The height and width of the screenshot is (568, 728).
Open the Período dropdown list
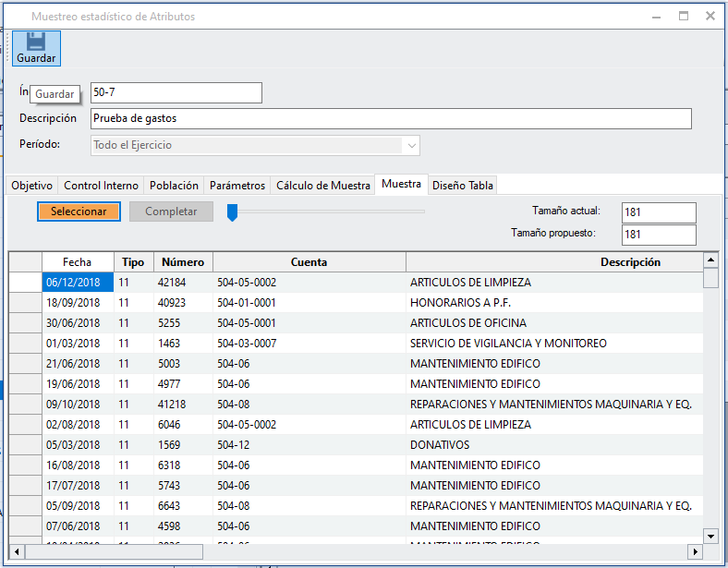pyautogui.click(x=410, y=145)
